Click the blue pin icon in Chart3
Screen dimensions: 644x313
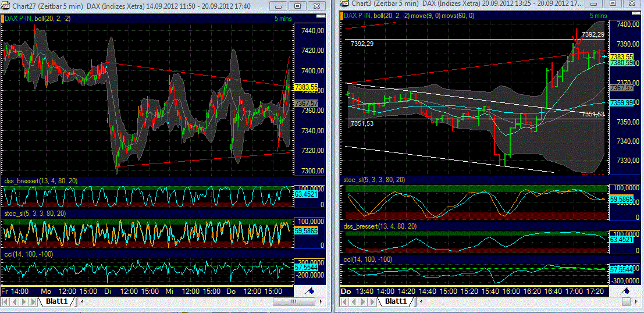pos(625,290)
